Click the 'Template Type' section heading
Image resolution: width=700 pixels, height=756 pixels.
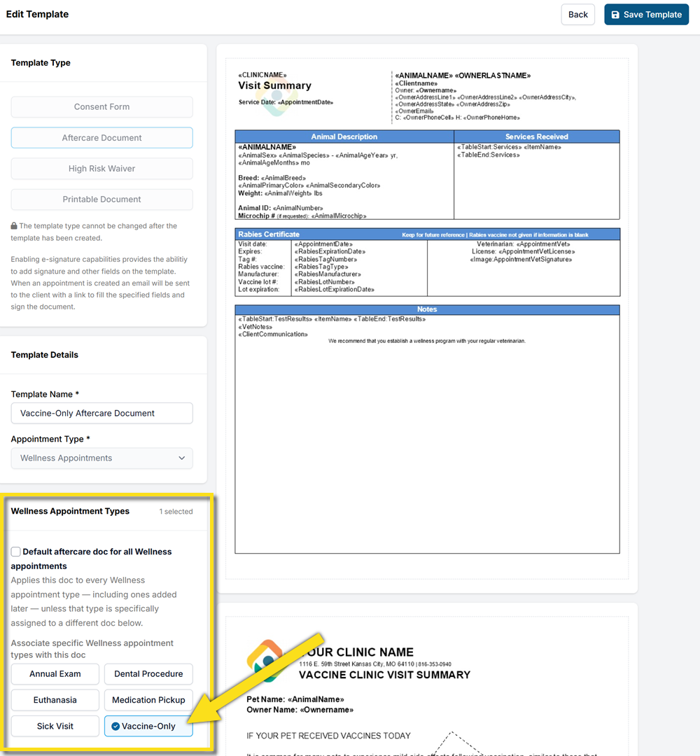[x=41, y=63]
